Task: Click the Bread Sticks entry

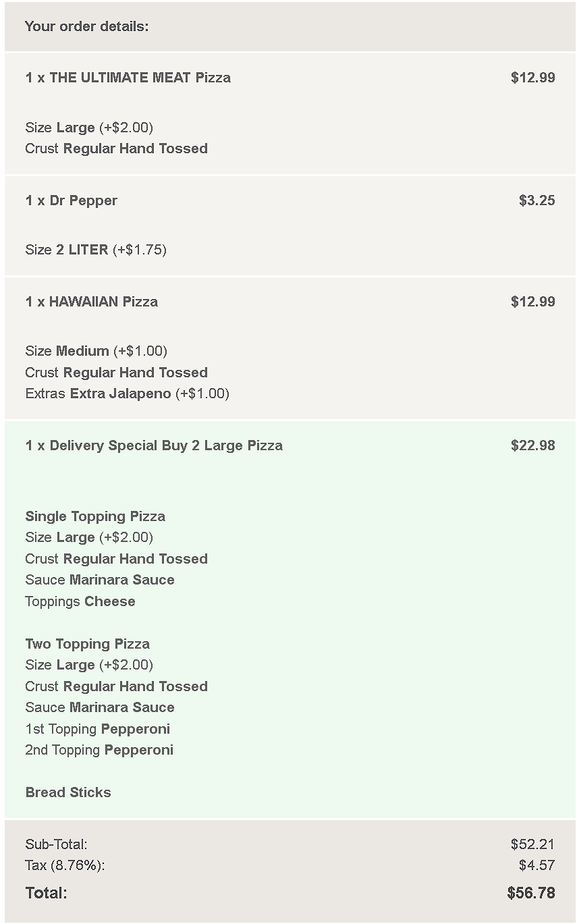Action: tap(68, 792)
